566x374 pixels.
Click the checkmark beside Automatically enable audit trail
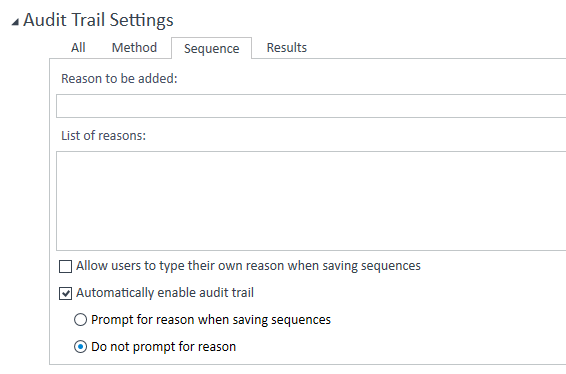click(x=65, y=293)
